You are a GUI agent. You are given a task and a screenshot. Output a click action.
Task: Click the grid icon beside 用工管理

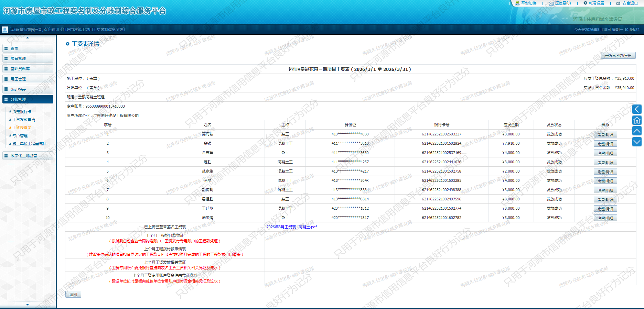[x=6, y=79]
